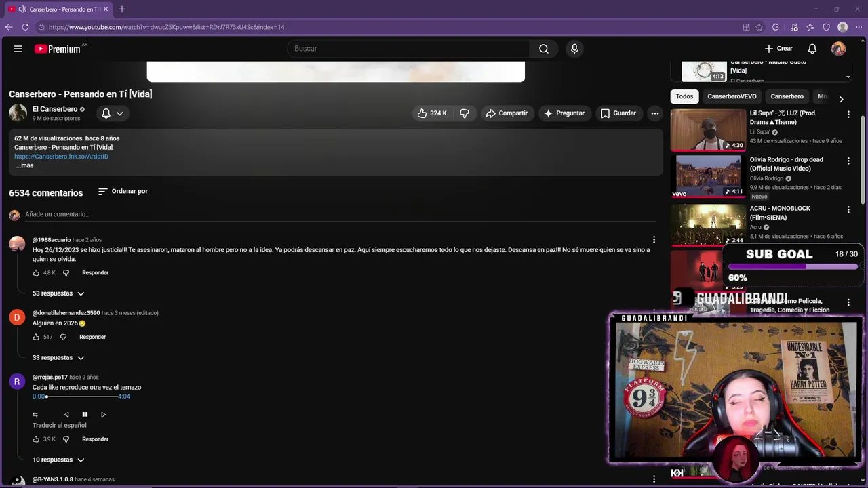Expand the description with ...más
The width and height of the screenshot is (868, 488).
(24, 165)
